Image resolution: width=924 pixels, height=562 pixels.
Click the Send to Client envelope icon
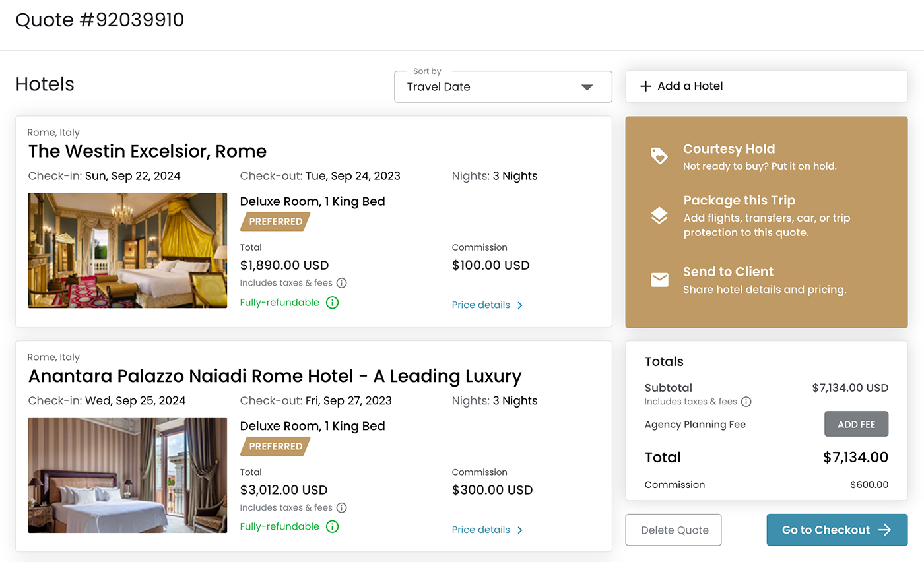(659, 280)
